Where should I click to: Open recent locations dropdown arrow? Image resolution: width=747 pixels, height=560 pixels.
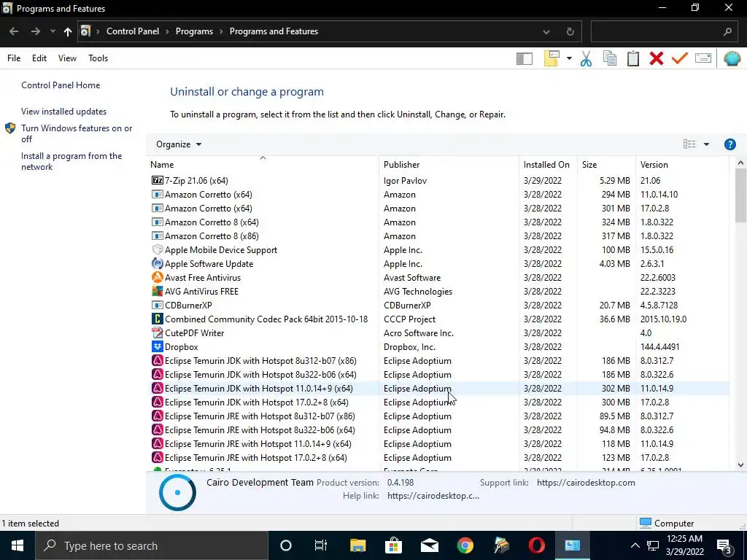[x=53, y=31]
